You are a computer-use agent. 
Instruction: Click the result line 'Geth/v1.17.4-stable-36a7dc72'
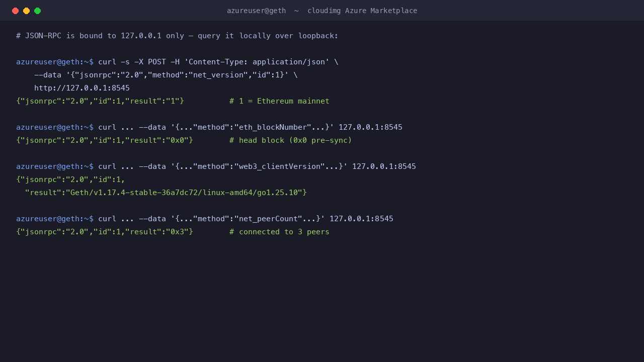[x=166, y=193]
